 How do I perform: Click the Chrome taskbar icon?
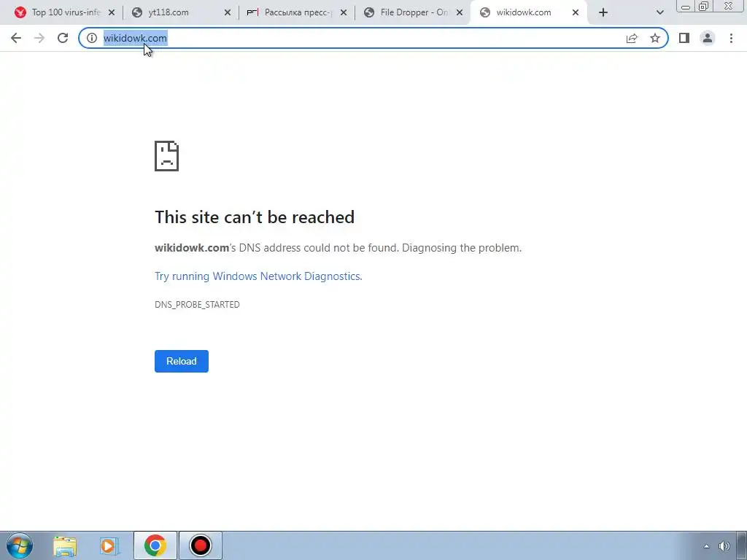155,545
